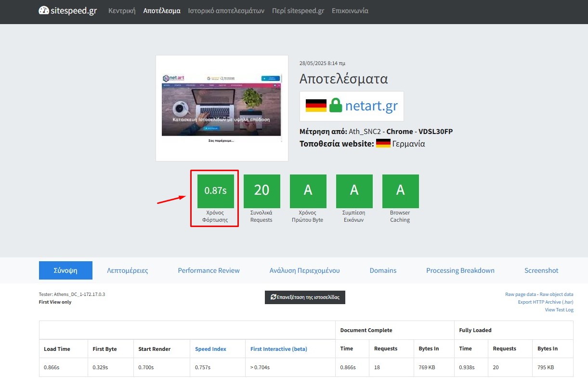Click the A grade tile for Browser Caching

click(x=400, y=191)
